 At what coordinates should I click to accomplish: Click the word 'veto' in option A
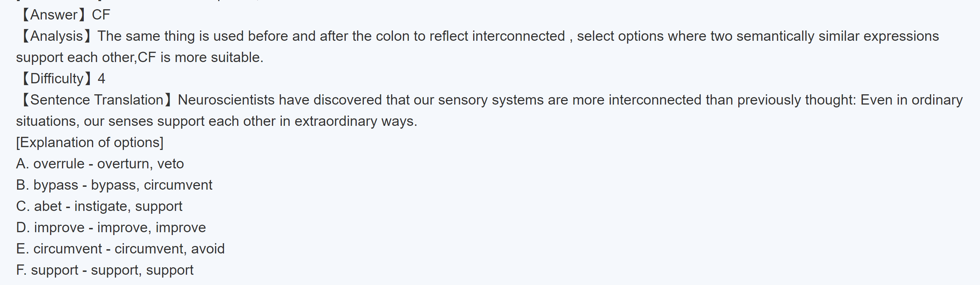[170, 164]
